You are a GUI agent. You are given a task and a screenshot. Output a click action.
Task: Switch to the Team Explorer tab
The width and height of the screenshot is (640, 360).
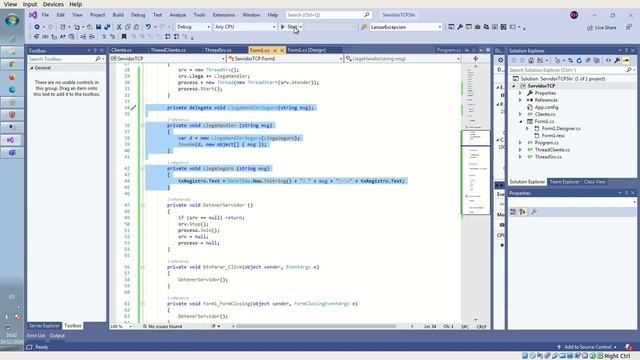tap(564, 182)
